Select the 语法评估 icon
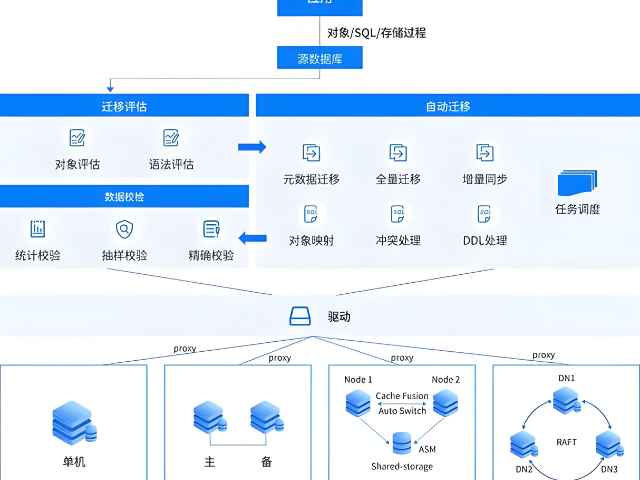 (x=171, y=138)
